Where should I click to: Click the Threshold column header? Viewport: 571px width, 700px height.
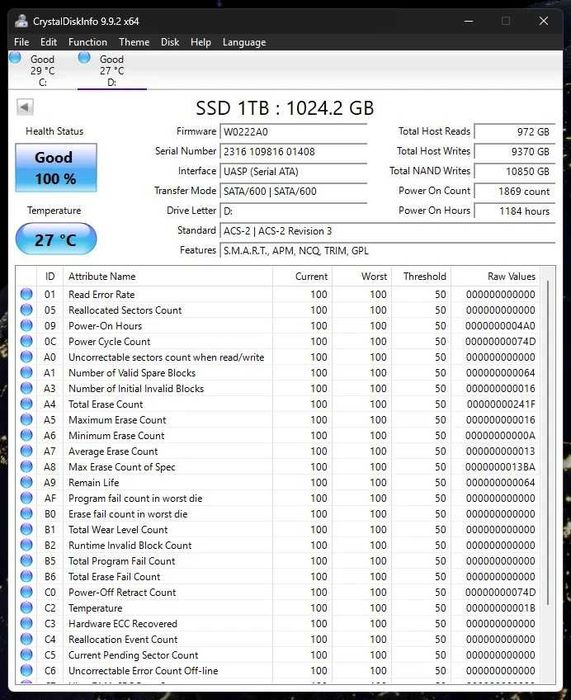tap(421, 276)
